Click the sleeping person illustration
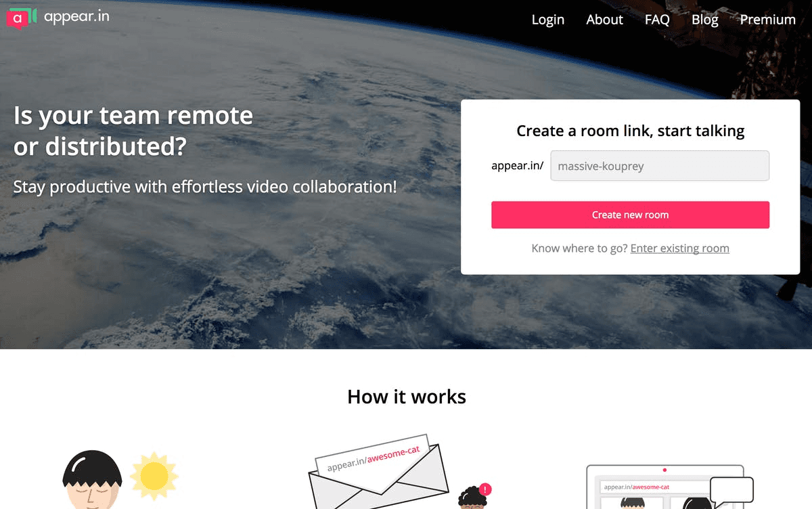The height and width of the screenshot is (509, 812). (92, 481)
